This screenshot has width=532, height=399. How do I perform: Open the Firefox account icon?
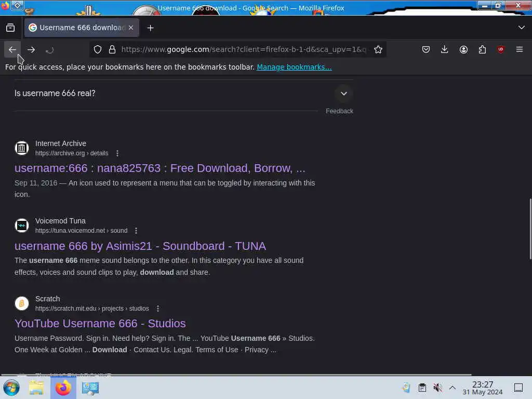(463, 49)
